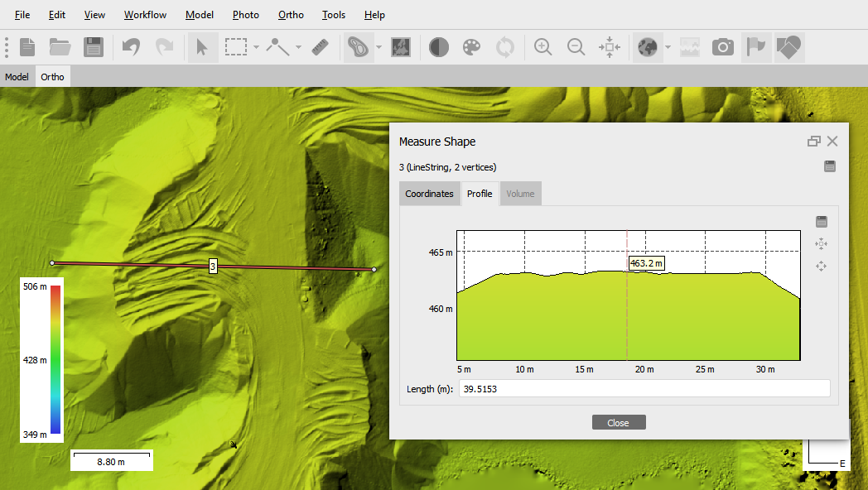This screenshot has width=868, height=490.
Task: Open the color palette settings
Action: [471, 47]
